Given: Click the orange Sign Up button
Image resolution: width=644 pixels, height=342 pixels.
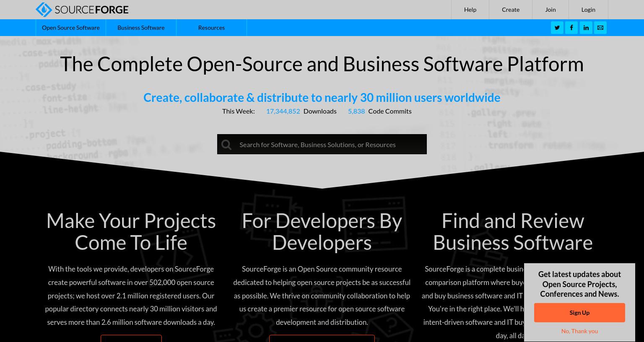Looking at the screenshot, I should click(x=579, y=313).
